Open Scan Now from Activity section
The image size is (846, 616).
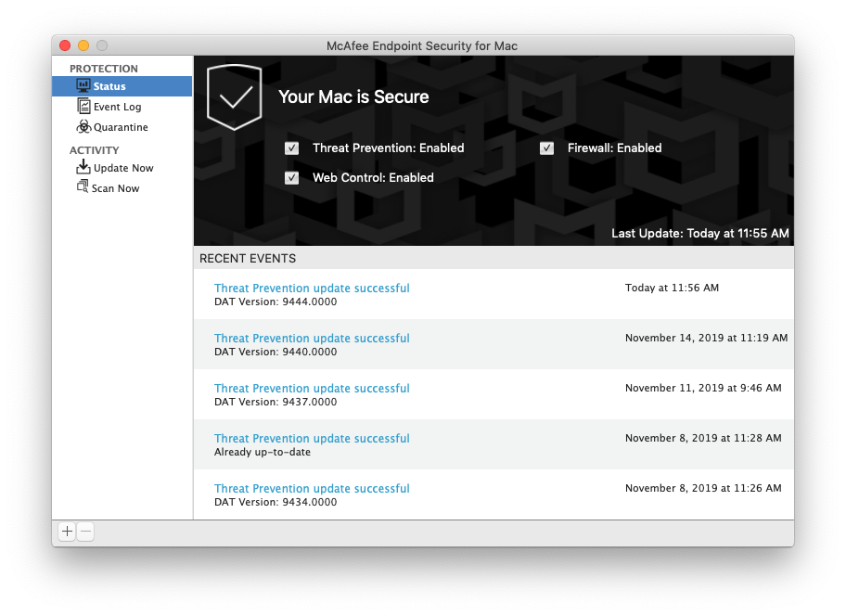coord(115,188)
